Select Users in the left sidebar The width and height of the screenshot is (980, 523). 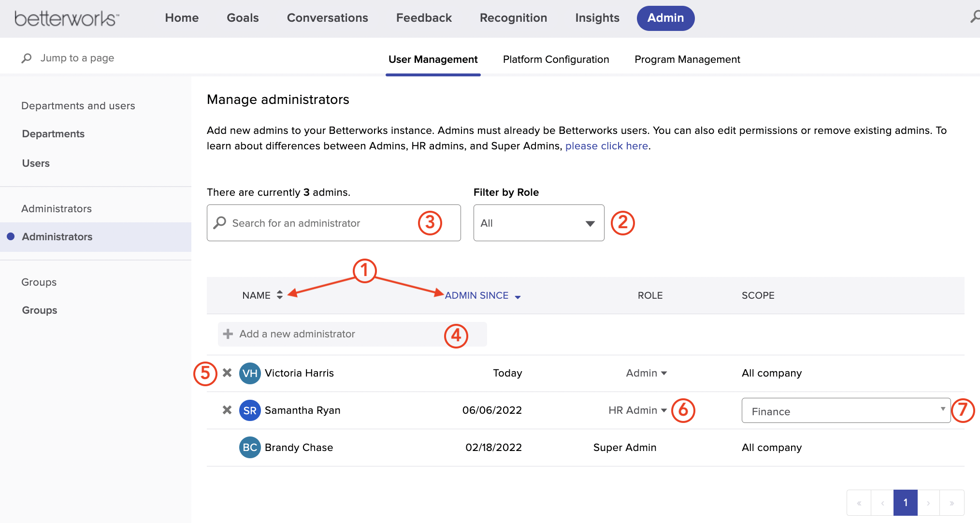[x=35, y=163]
